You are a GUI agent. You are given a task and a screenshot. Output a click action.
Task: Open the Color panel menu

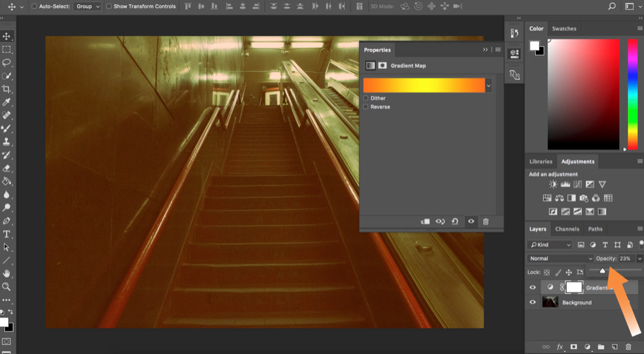[640, 28]
